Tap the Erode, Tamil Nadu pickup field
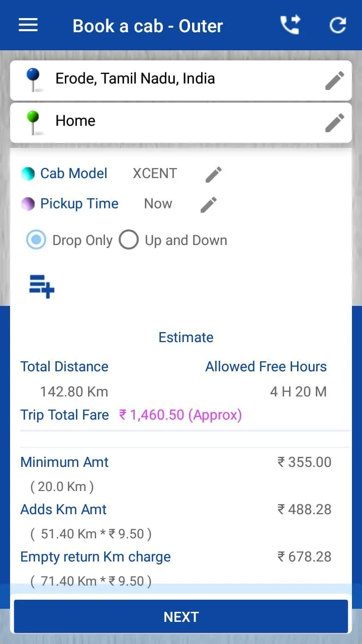The height and width of the screenshot is (644, 362). coord(181,80)
